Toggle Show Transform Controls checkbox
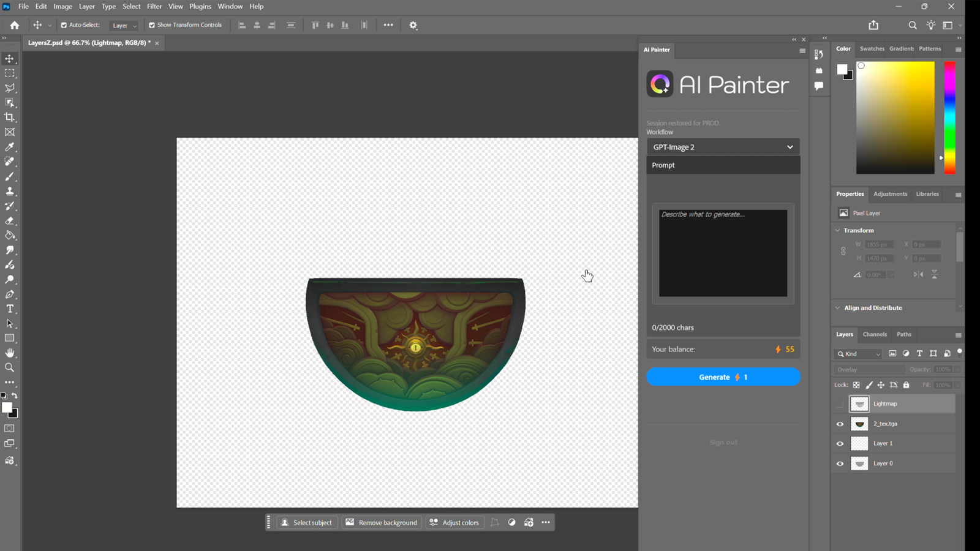The width and height of the screenshot is (980, 551). click(152, 25)
